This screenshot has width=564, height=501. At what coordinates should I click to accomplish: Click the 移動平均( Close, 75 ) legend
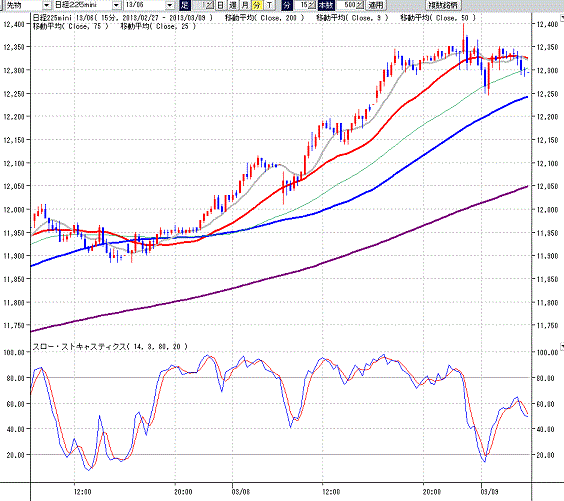pyautogui.click(x=70, y=26)
